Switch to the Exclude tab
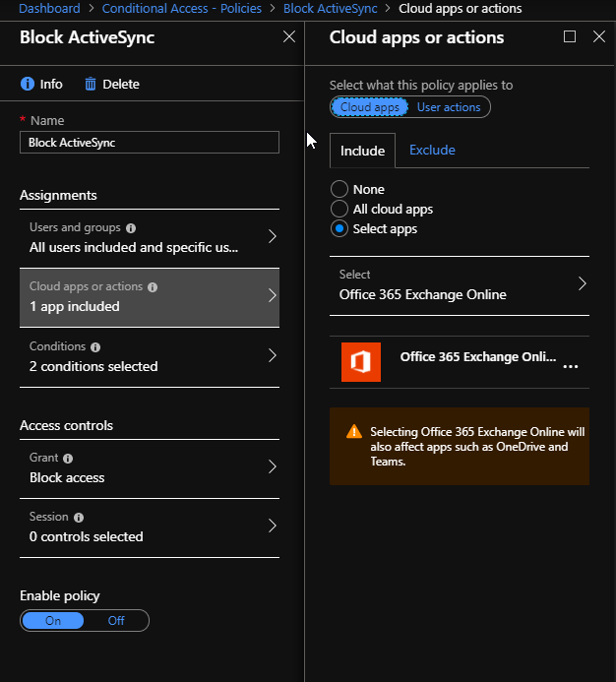Screen dimensions: 616x682 pyautogui.click(x=432, y=150)
